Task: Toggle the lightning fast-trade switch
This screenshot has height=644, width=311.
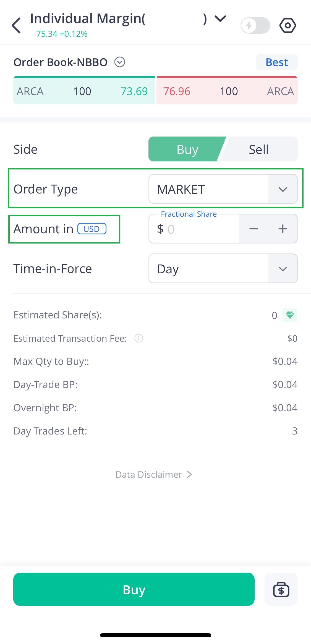Action: click(255, 25)
